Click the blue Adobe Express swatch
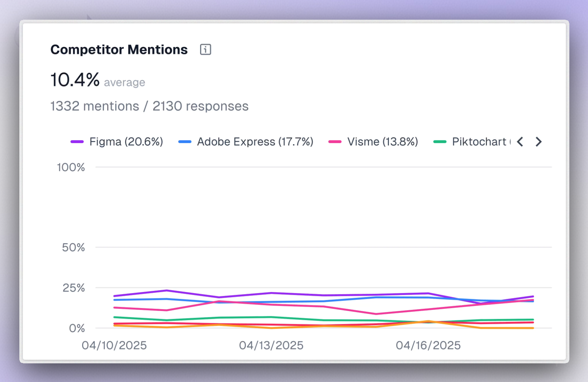This screenshot has height=382, width=588. point(185,142)
